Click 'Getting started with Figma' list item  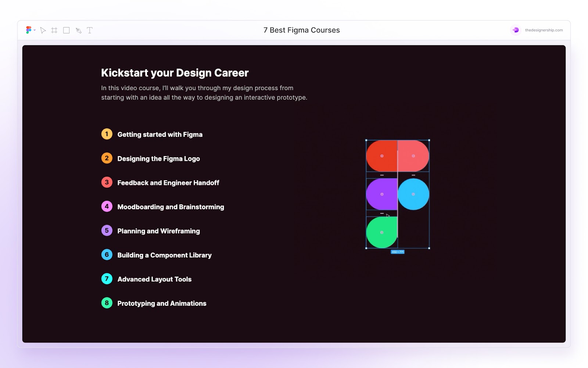pyautogui.click(x=160, y=134)
